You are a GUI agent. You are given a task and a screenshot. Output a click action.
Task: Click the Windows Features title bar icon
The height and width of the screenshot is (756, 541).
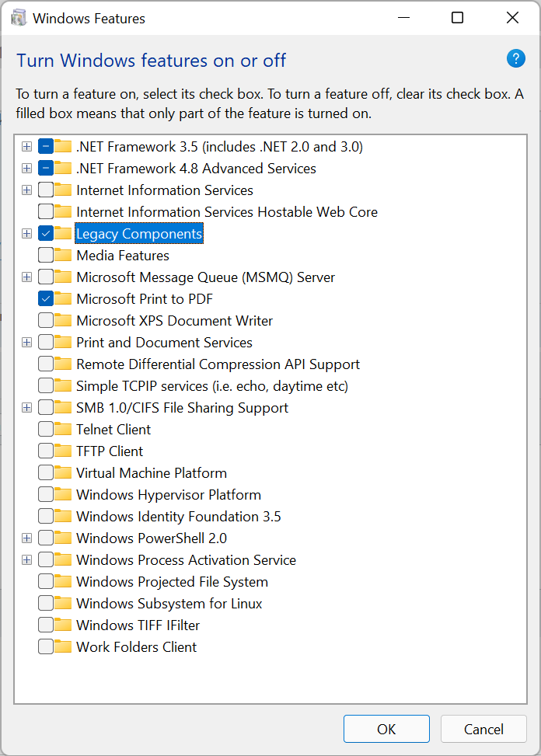pos(19,19)
